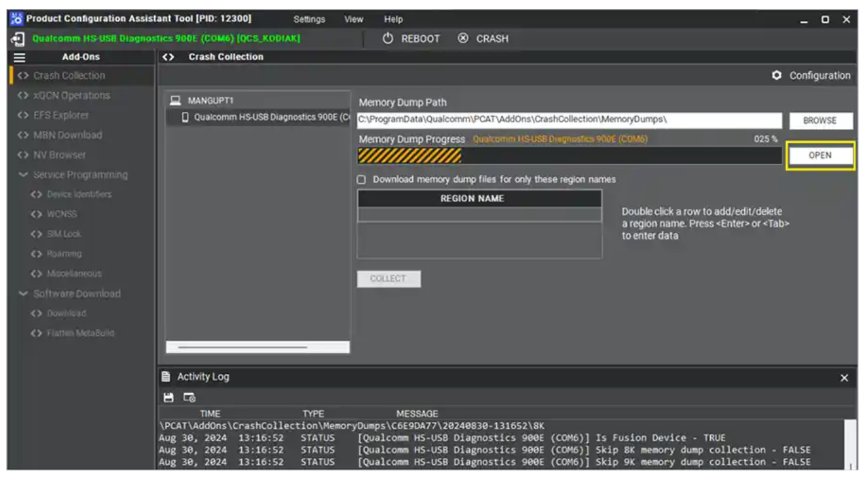Viewport: 868px width, 478px height.
Task: Click the code icon in the Crash Collection header
Action: coord(168,57)
